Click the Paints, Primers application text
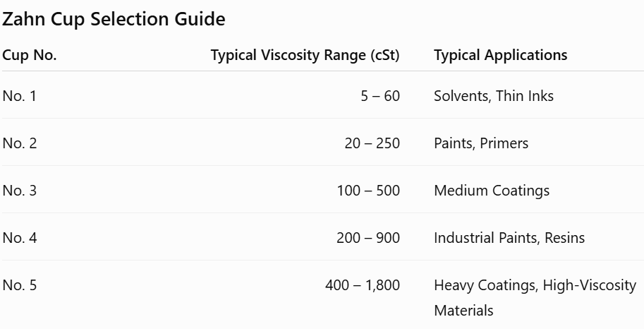Image resolution: width=644 pixels, height=329 pixels. pyautogui.click(x=481, y=143)
